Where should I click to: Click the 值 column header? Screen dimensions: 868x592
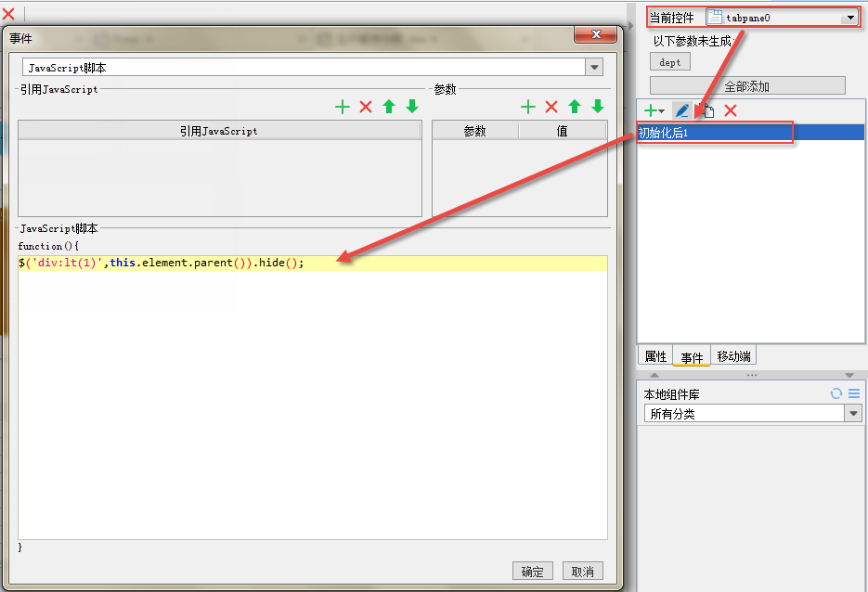(x=562, y=131)
